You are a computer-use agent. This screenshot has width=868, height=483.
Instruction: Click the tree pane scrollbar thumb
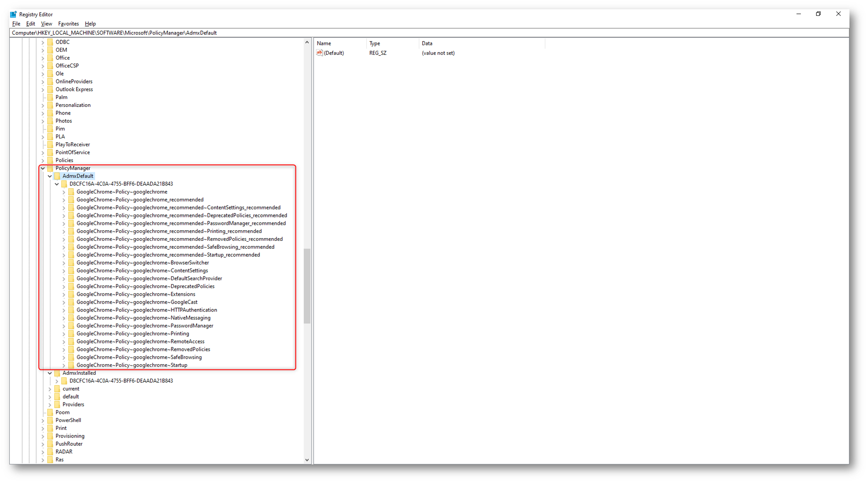(x=307, y=286)
